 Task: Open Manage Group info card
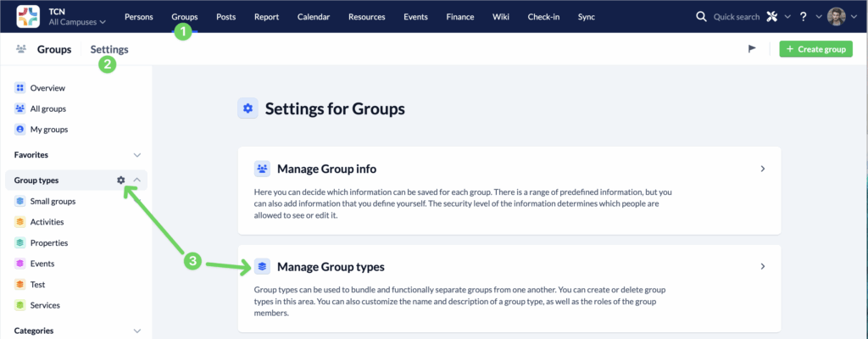pyautogui.click(x=509, y=190)
